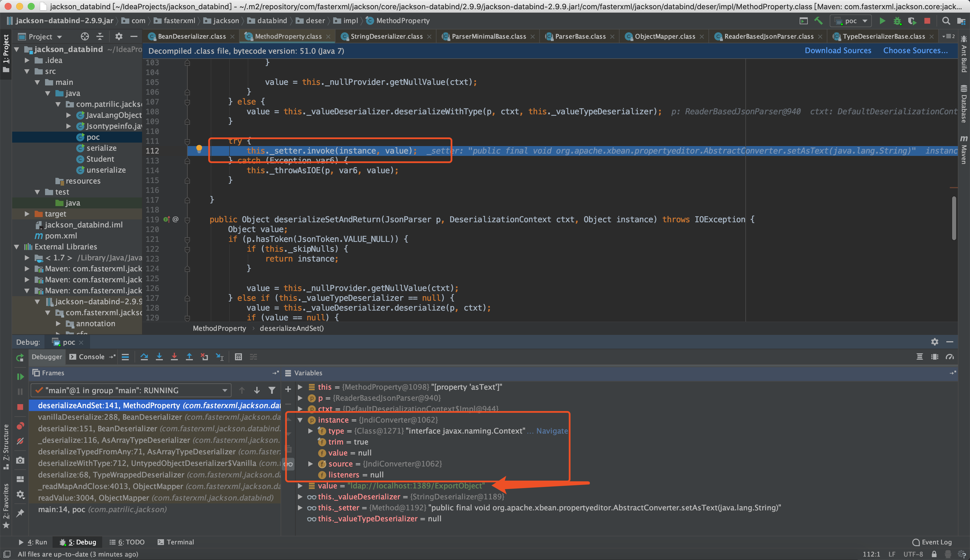Click the Step Into debugger icon
This screenshot has width=970, height=560.
pyautogui.click(x=159, y=357)
